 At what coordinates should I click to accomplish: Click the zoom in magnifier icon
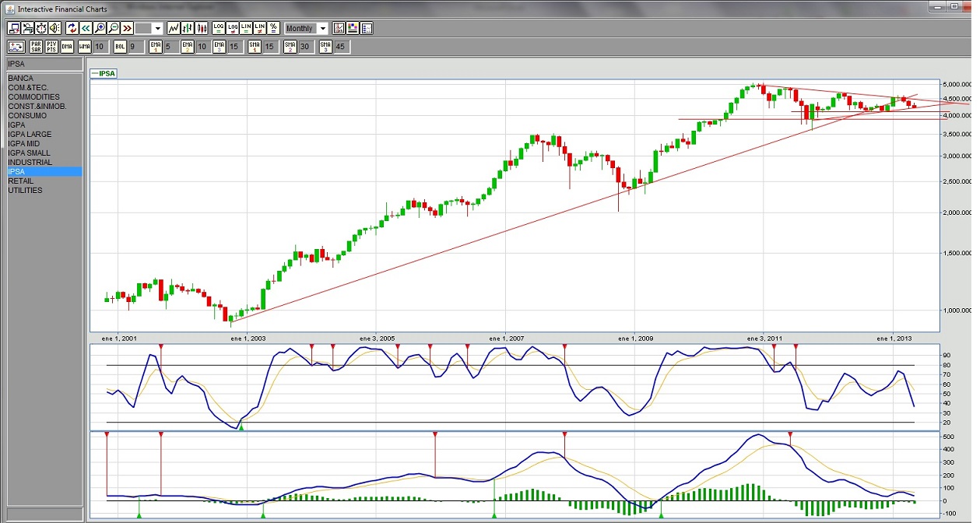click(100, 28)
